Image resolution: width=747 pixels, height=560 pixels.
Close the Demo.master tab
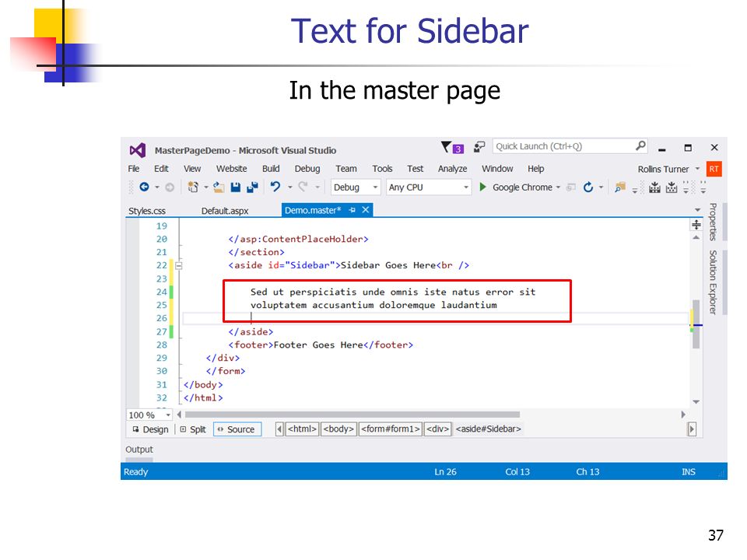click(x=366, y=210)
